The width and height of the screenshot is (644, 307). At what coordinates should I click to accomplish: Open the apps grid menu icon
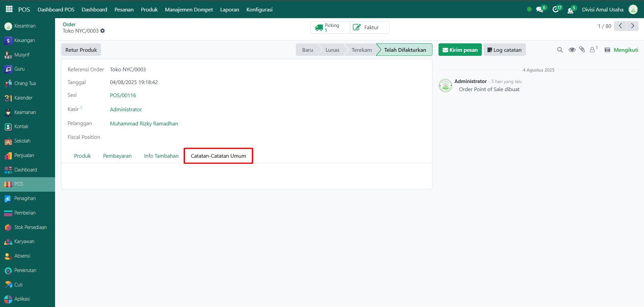[9, 9]
